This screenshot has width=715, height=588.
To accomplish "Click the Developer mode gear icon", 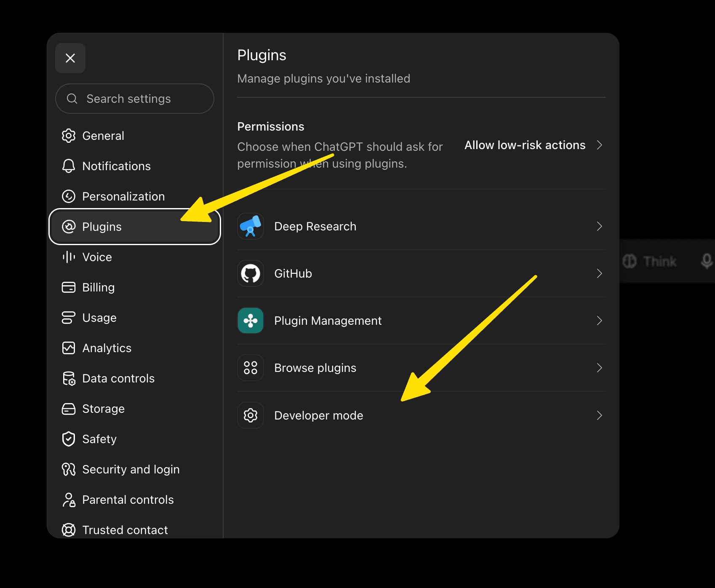I will click(x=251, y=415).
